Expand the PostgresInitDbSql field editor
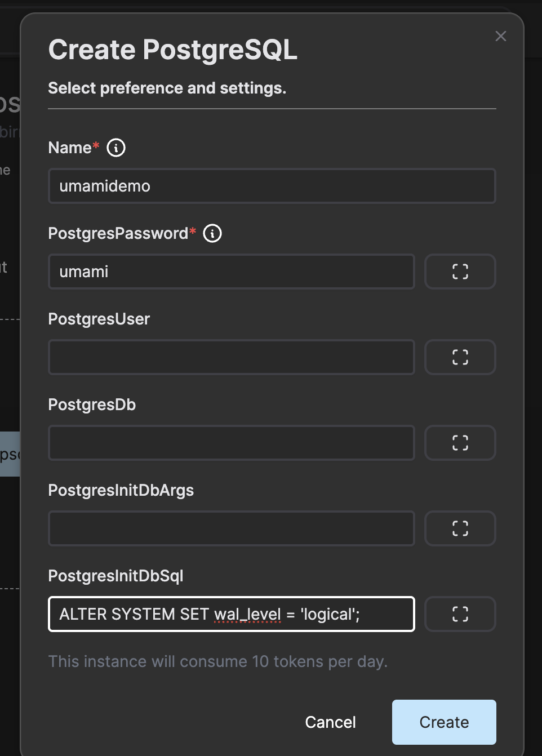Image resolution: width=542 pixels, height=756 pixels. coord(460,614)
